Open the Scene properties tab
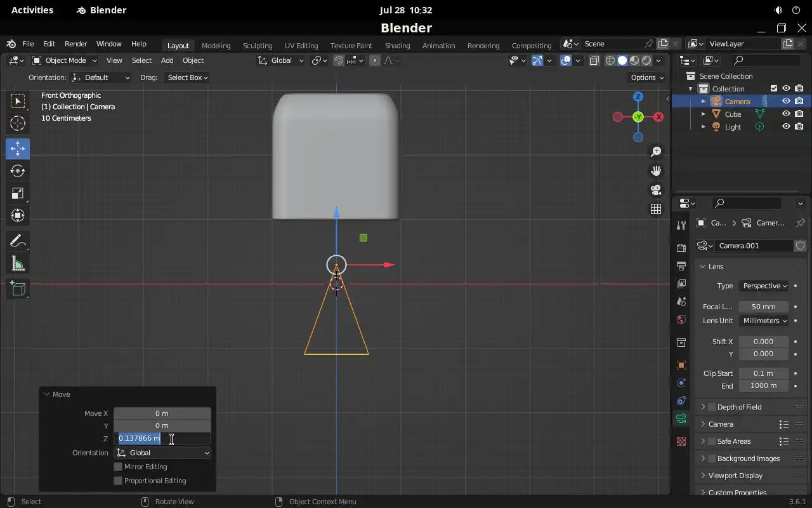This screenshot has height=508, width=812. tap(681, 302)
